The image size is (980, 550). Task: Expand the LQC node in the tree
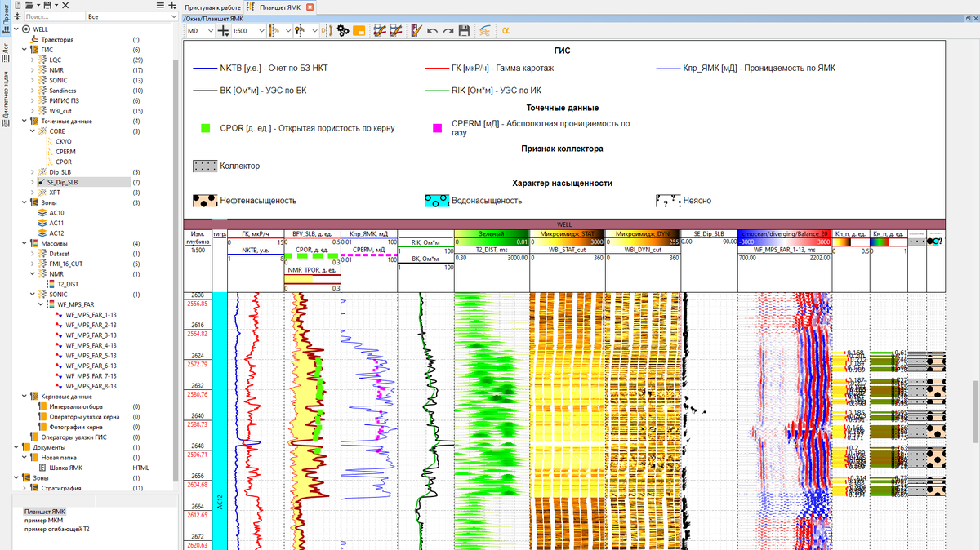pos(33,60)
